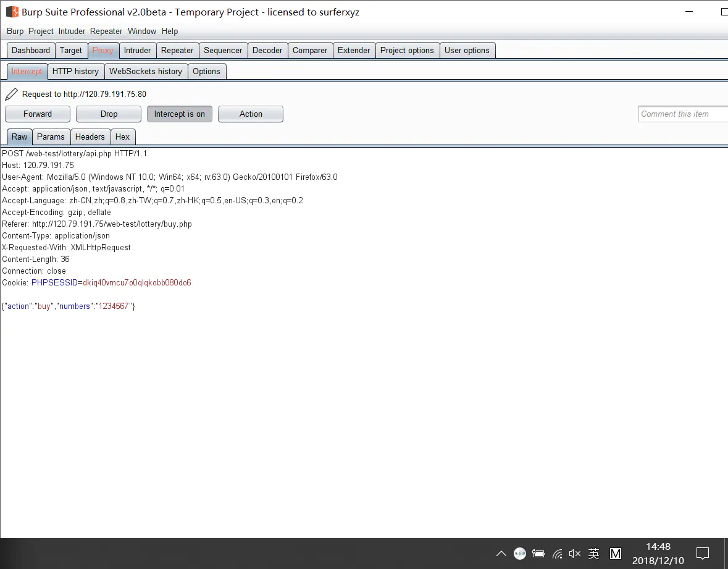
Task: Click the M input method tray icon
Action: tap(615, 553)
